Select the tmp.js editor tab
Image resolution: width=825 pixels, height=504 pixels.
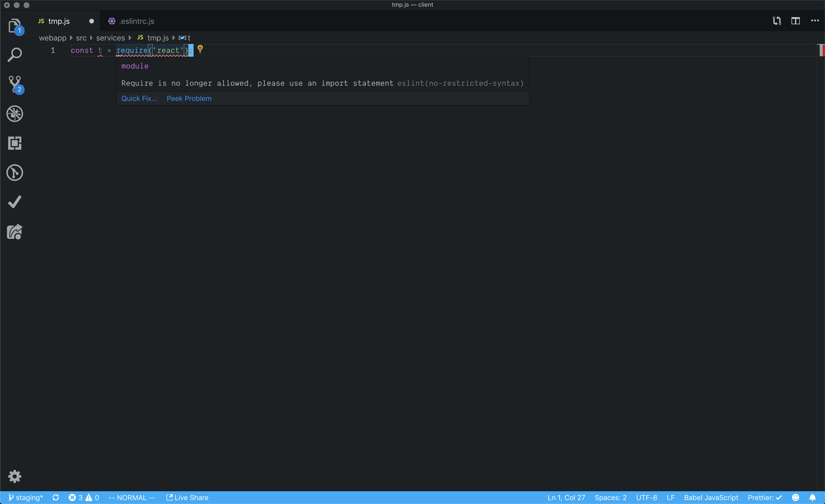point(59,21)
